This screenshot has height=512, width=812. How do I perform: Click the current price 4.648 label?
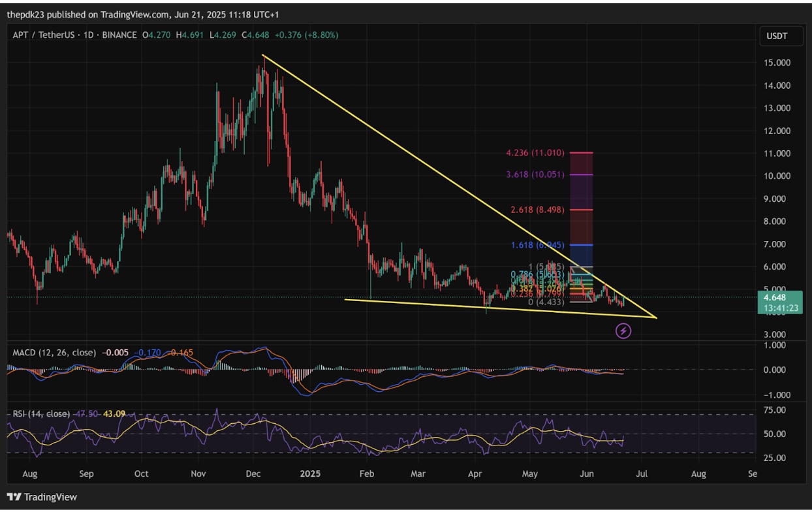tap(775, 296)
